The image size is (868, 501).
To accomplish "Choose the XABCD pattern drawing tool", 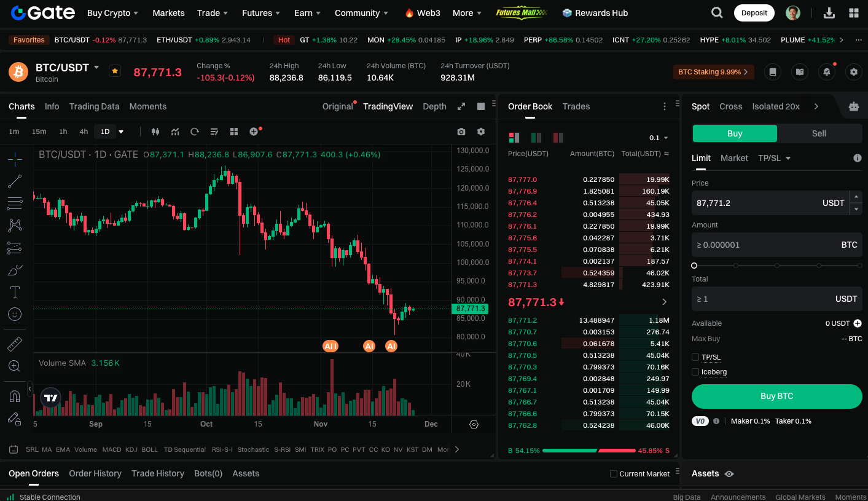I will coord(15,226).
